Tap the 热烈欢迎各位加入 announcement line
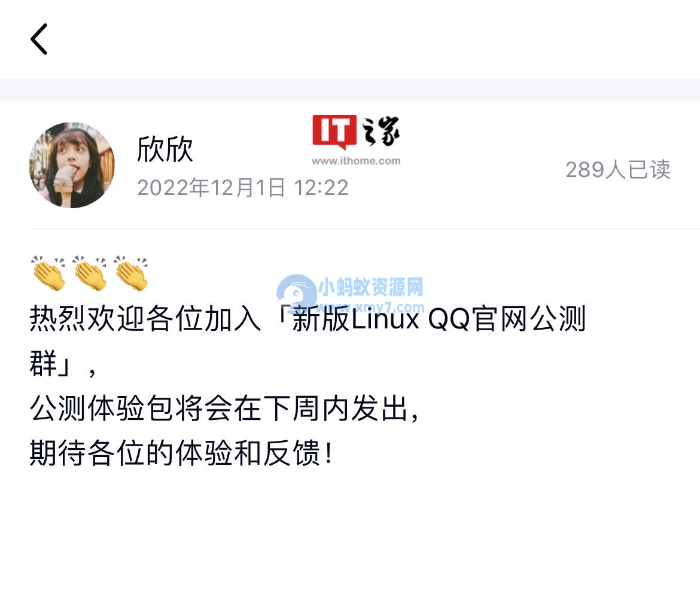The height and width of the screenshot is (591, 700). tap(145, 318)
